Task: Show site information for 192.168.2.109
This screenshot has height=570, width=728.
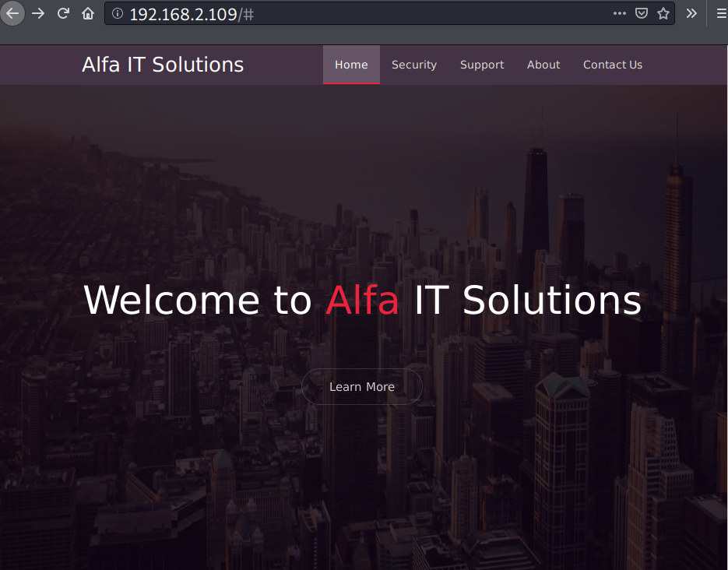Action: 118,14
